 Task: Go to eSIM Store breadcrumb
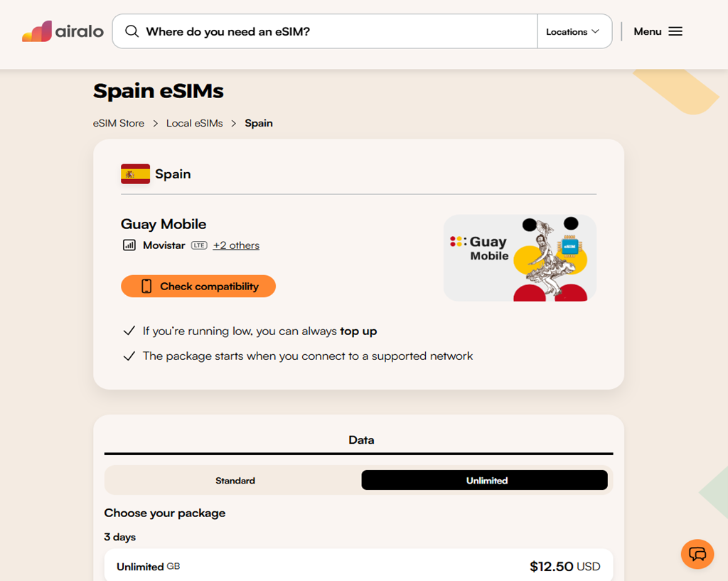[x=118, y=123]
